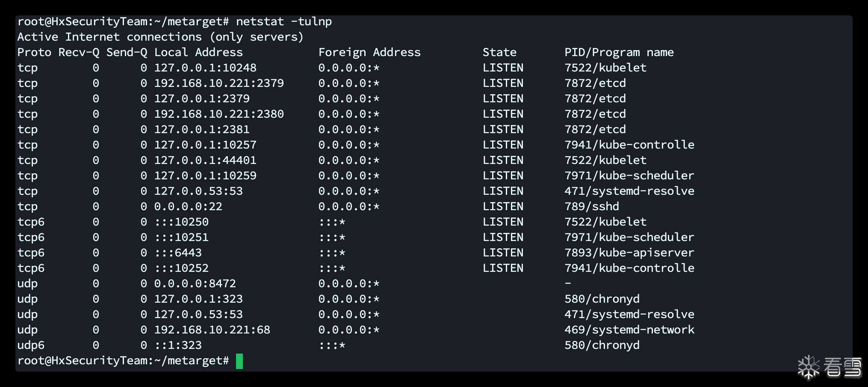Click the PID/Program name column header
The image size is (868, 387).
(619, 52)
